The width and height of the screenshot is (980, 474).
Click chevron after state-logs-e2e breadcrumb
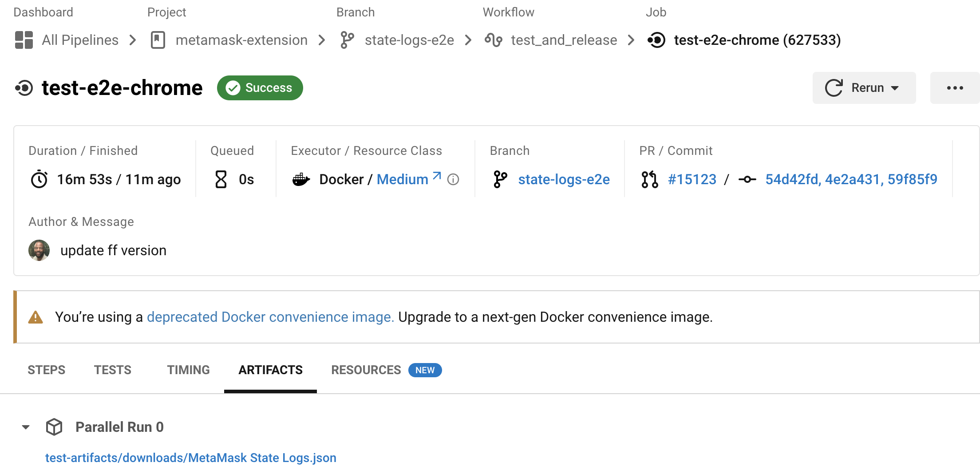[468, 40]
